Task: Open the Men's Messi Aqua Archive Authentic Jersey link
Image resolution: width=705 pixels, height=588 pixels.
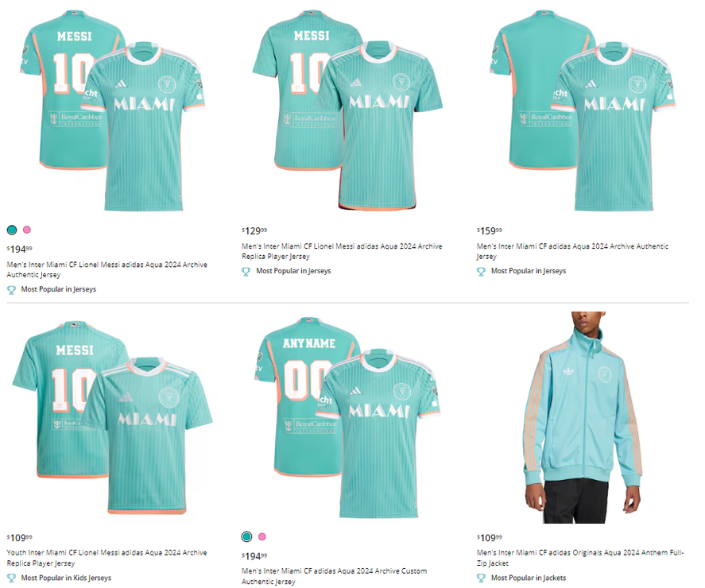Action: click(x=107, y=269)
